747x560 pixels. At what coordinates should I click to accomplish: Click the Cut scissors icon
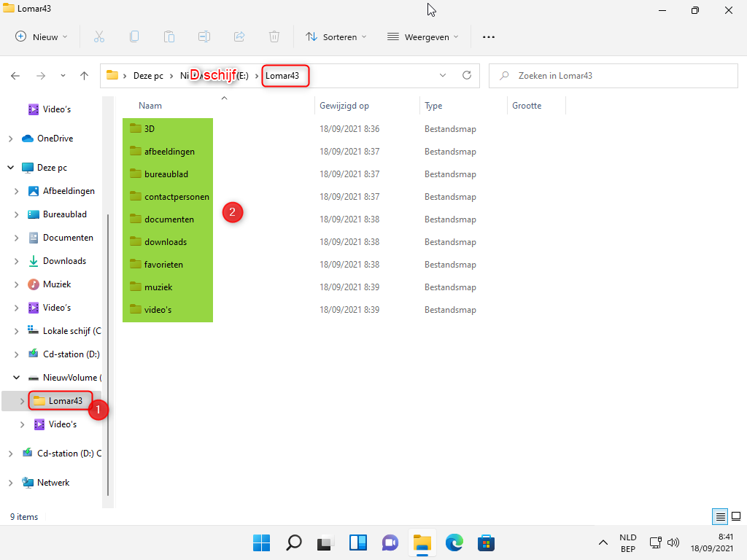click(x=99, y=36)
